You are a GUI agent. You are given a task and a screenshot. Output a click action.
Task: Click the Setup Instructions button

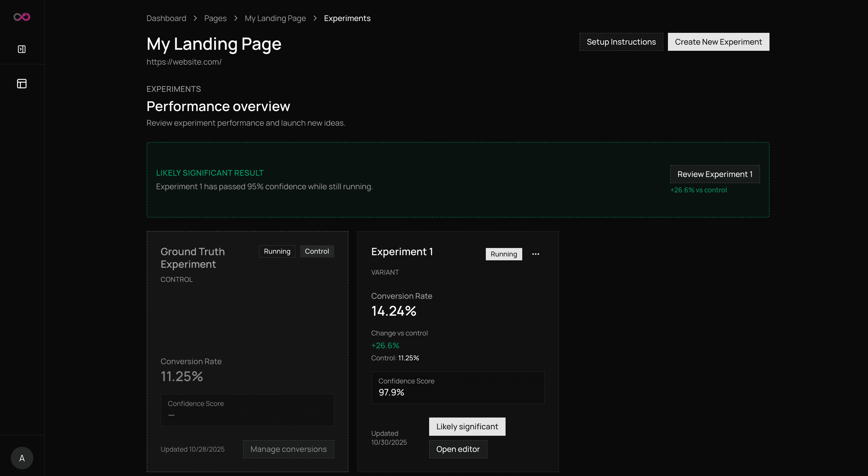tap(621, 42)
